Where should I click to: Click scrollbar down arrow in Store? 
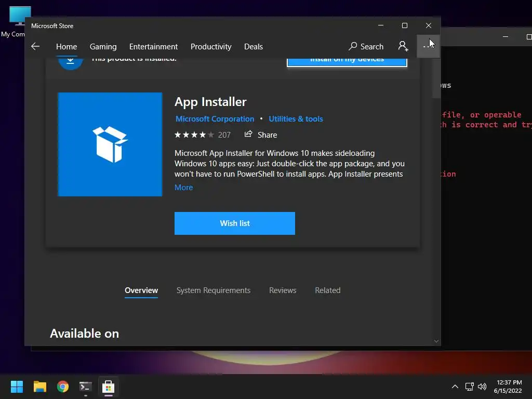point(436,341)
